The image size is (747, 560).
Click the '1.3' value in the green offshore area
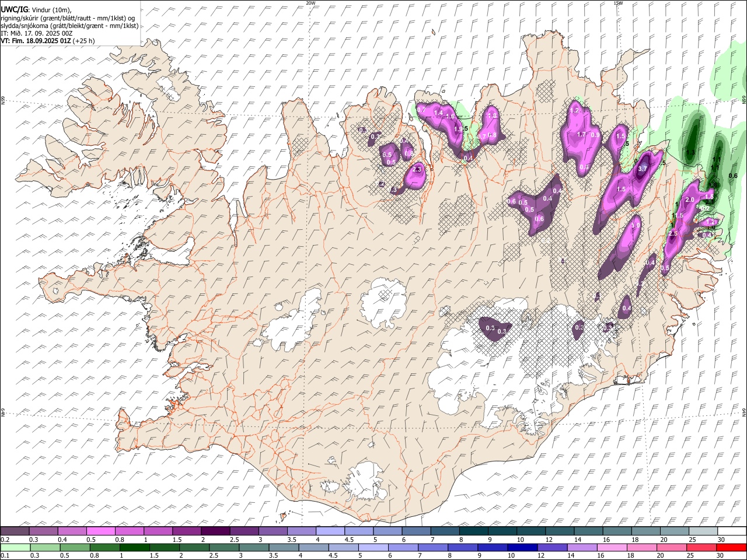691,152
